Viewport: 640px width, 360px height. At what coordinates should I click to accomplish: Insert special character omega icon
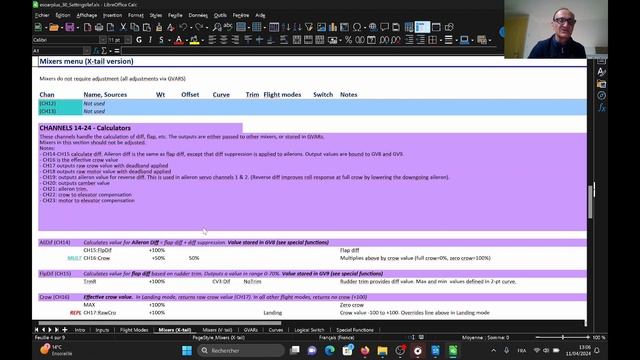[x=357, y=27]
